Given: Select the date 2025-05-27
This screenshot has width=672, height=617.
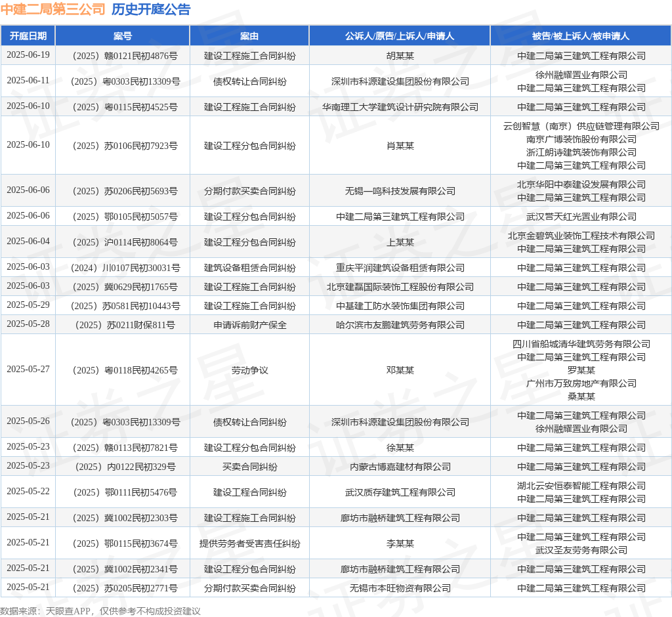Looking at the screenshot, I should pos(28,369).
